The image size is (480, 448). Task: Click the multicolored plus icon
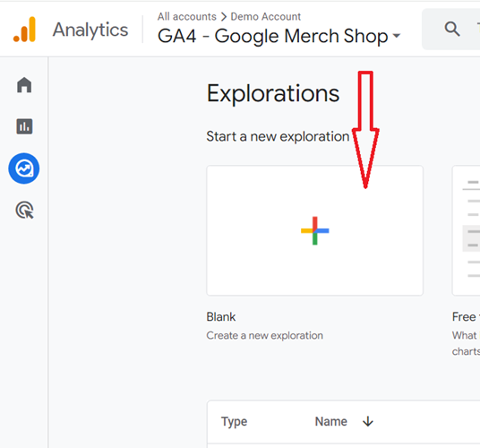[314, 230]
